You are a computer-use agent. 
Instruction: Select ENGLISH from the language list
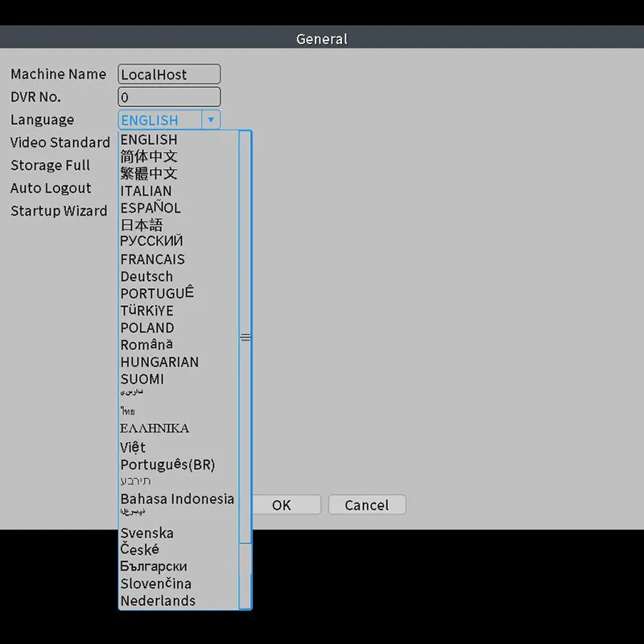(x=149, y=139)
